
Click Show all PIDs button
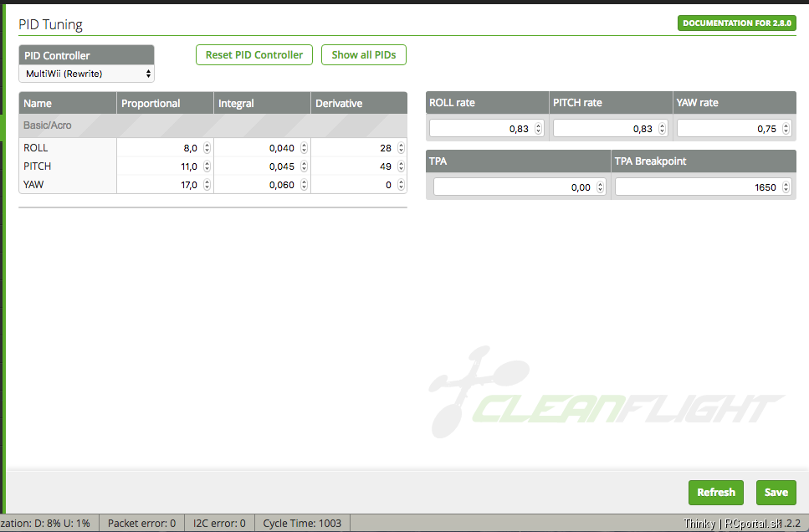coord(364,54)
